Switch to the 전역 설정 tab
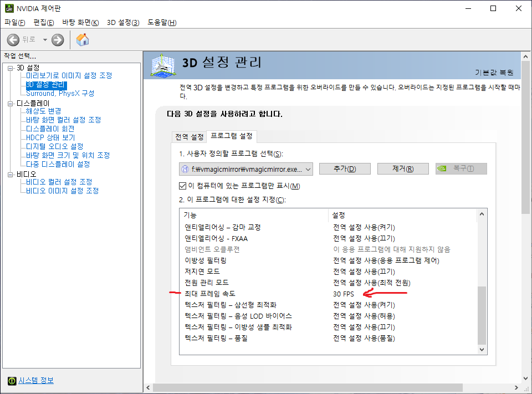This screenshot has height=394, width=532. [189, 137]
